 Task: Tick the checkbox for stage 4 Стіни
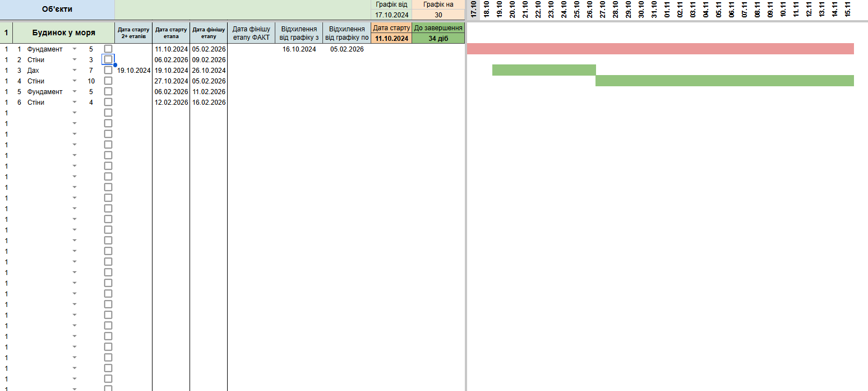click(108, 81)
